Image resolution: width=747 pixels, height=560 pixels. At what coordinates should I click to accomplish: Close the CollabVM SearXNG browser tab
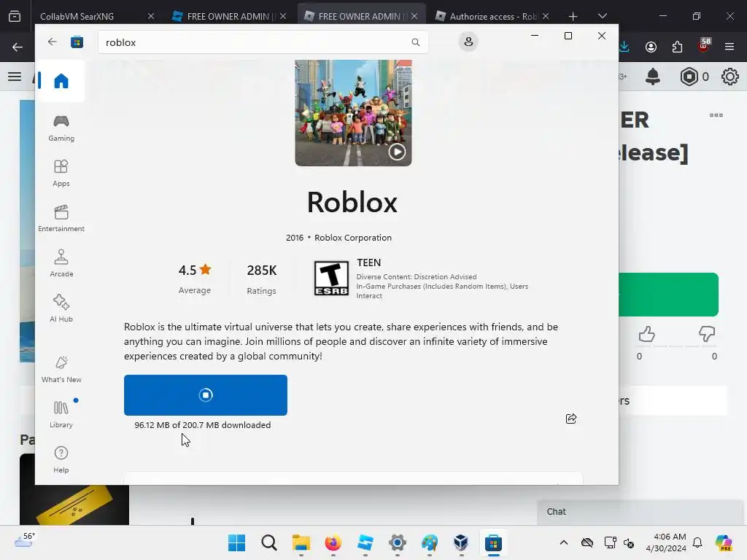(151, 16)
